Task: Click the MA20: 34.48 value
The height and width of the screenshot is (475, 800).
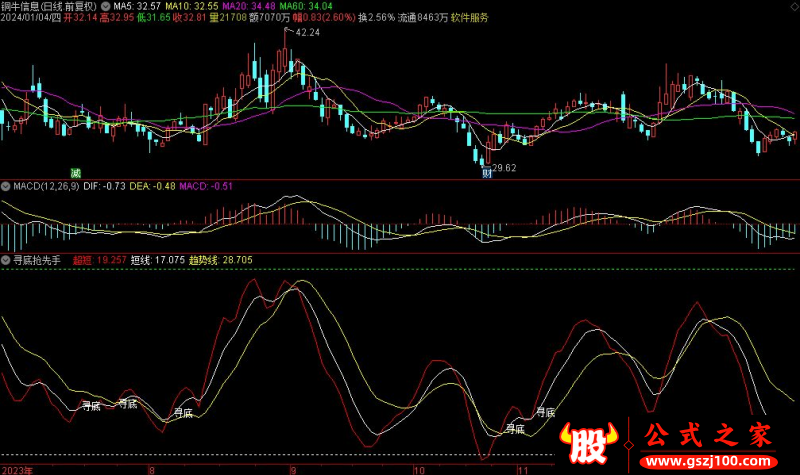Action: point(249,6)
